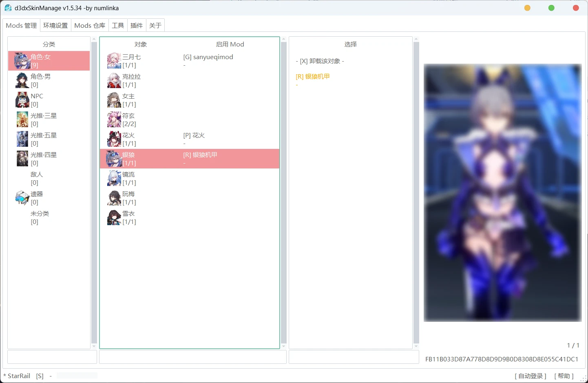This screenshot has height=383, width=588.
Task: Click the 克拉拉 character avatar
Action: tap(114, 80)
